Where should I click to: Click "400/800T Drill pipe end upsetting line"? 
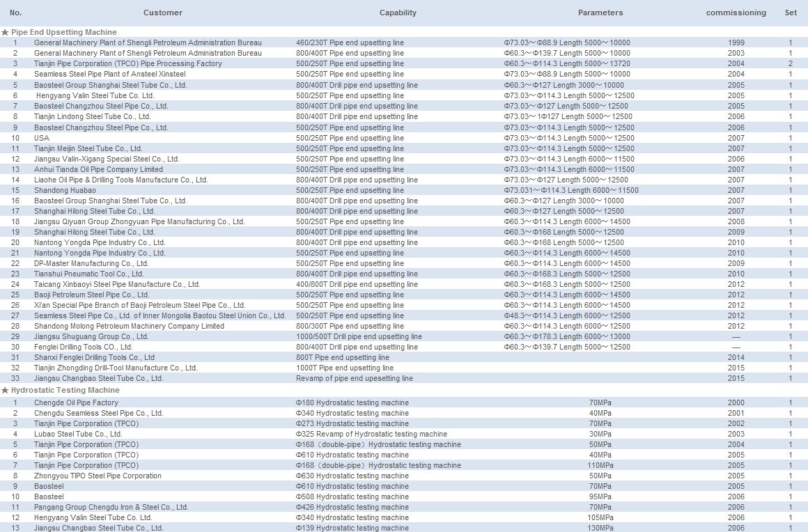coord(357,284)
